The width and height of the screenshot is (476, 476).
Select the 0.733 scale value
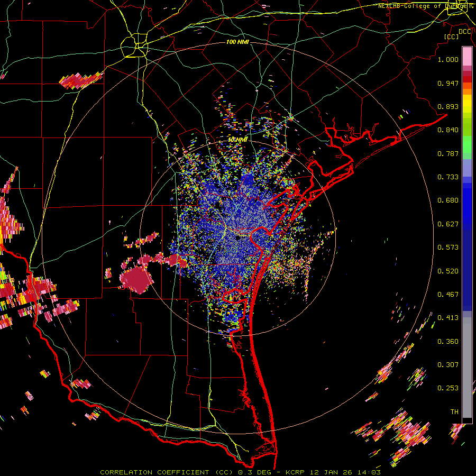(x=448, y=177)
